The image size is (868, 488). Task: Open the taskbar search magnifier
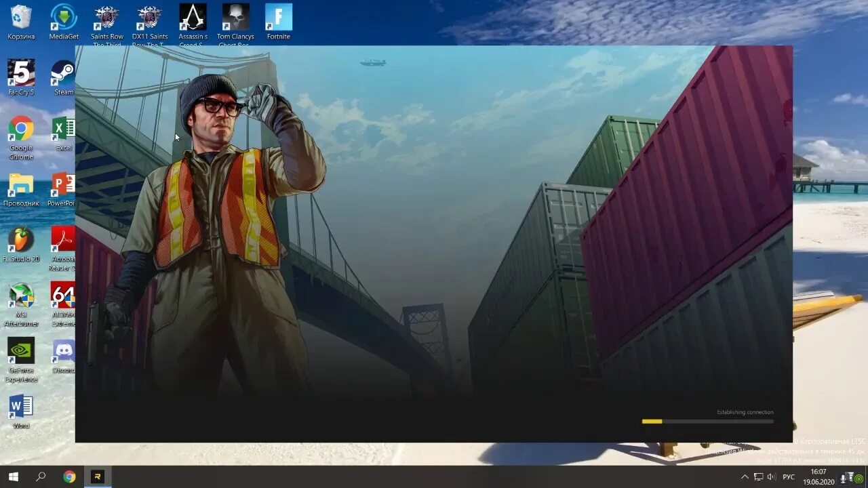(x=41, y=476)
